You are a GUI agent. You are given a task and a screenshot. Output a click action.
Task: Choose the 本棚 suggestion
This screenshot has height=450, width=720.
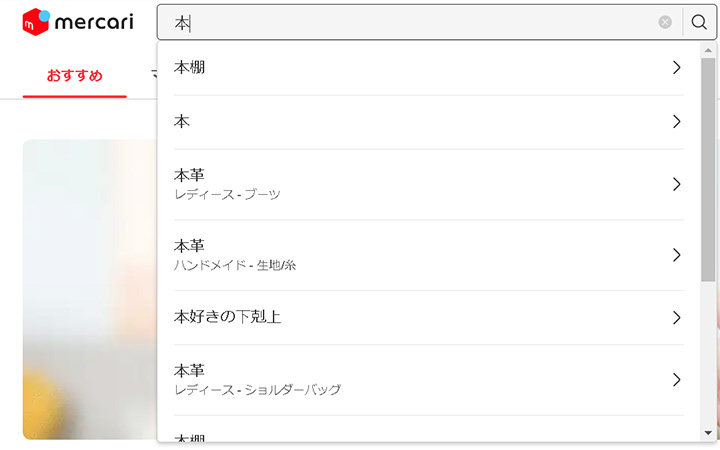[190, 68]
